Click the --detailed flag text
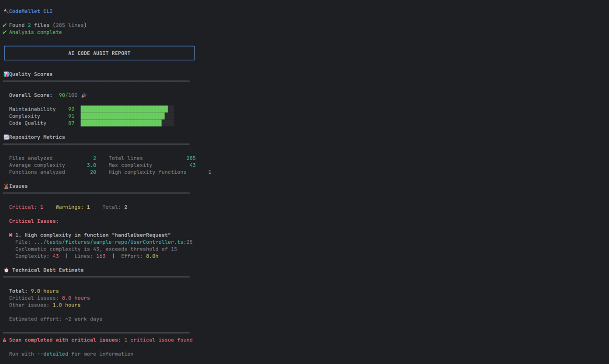The height and width of the screenshot is (364, 609). click(x=53, y=353)
